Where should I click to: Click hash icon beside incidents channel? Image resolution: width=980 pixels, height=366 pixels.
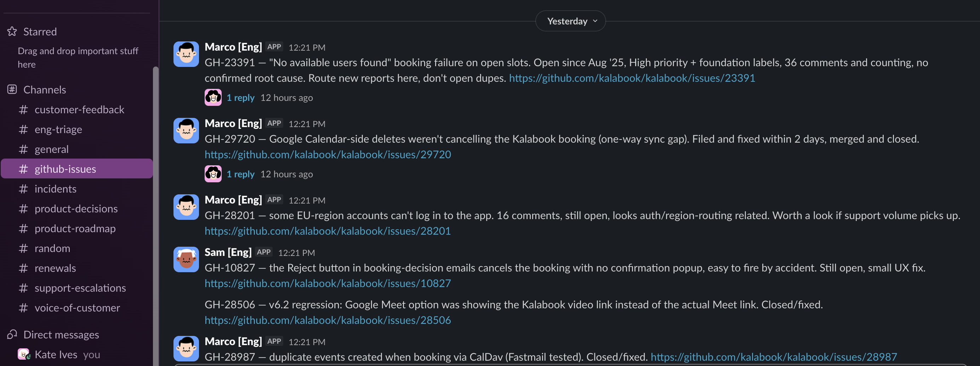[x=23, y=189]
